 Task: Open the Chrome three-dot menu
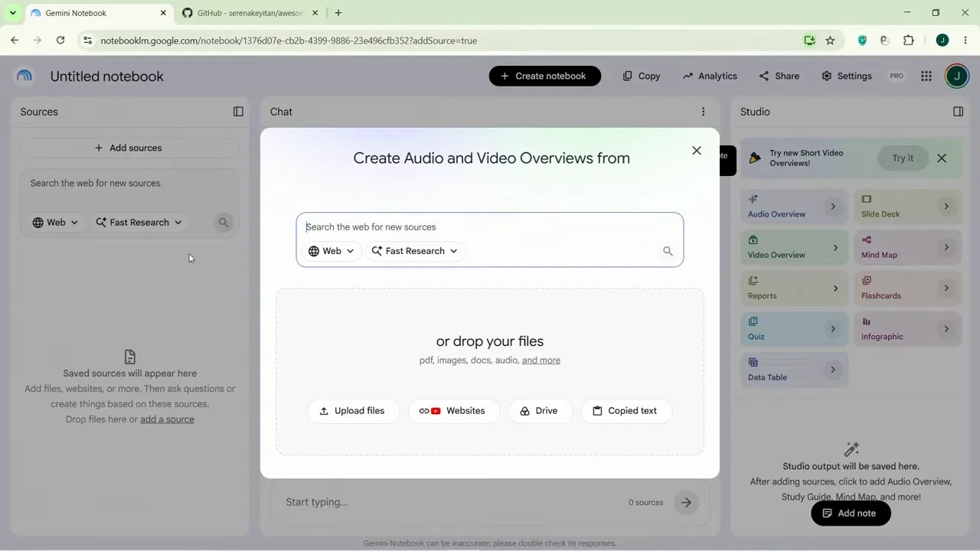[965, 41]
